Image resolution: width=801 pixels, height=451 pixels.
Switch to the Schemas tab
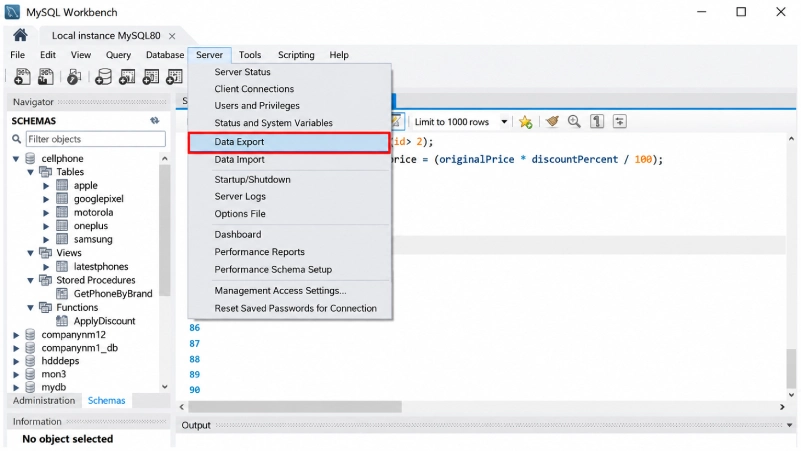point(106,400)
